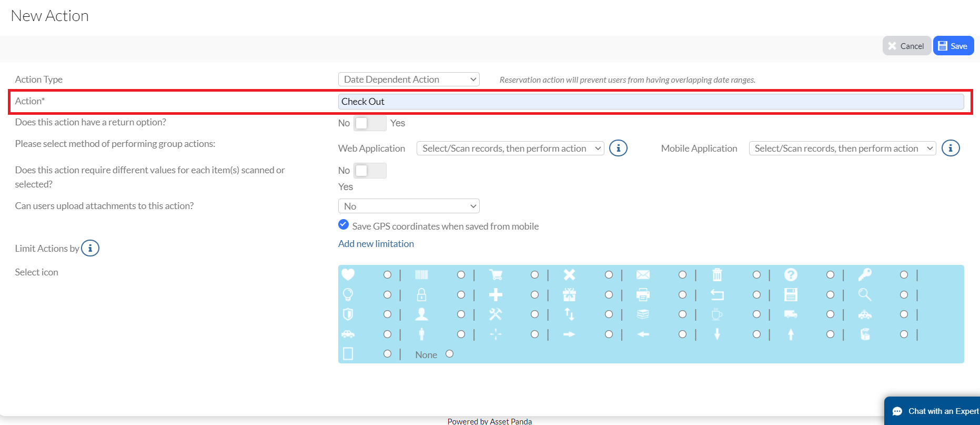The image size is (980, 425).
Task: Click the X cross icon in the icon picker
Action: coord(569,274)
